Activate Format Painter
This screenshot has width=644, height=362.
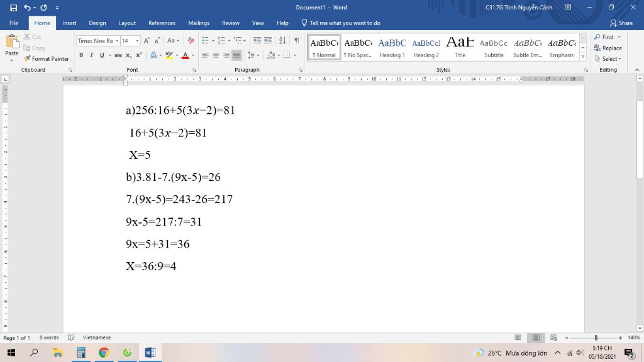47,58
